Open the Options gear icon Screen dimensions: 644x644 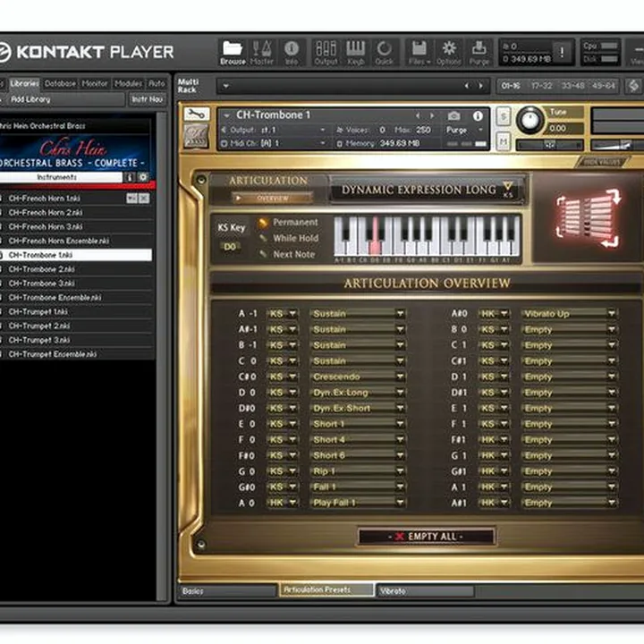(448, 53)
